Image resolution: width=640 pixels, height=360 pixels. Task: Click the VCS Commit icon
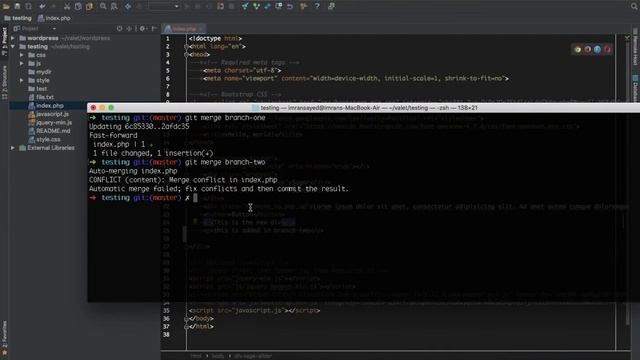[x=256, y=6]
